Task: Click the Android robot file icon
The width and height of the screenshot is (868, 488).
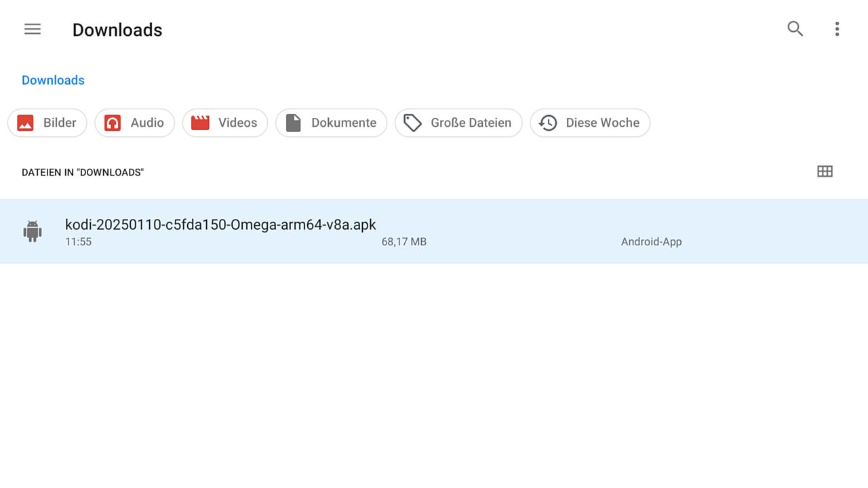Action: pyautogui.click(x=33, y=231)
